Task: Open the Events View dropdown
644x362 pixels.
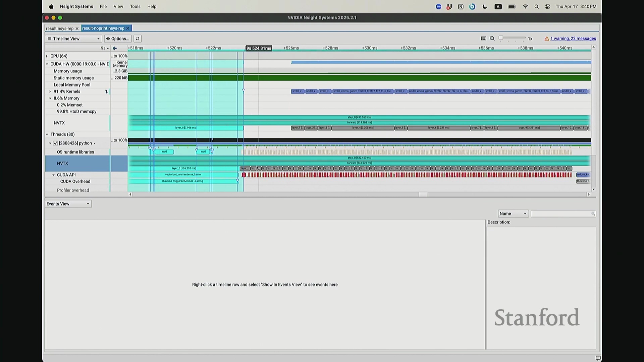Action: [x=68, y=204]
